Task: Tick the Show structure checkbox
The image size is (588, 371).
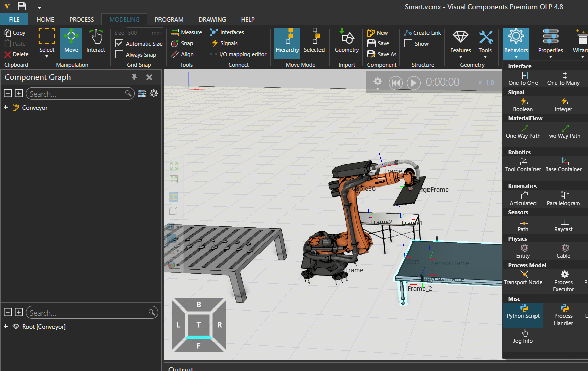Action: [x=408, y=44]
